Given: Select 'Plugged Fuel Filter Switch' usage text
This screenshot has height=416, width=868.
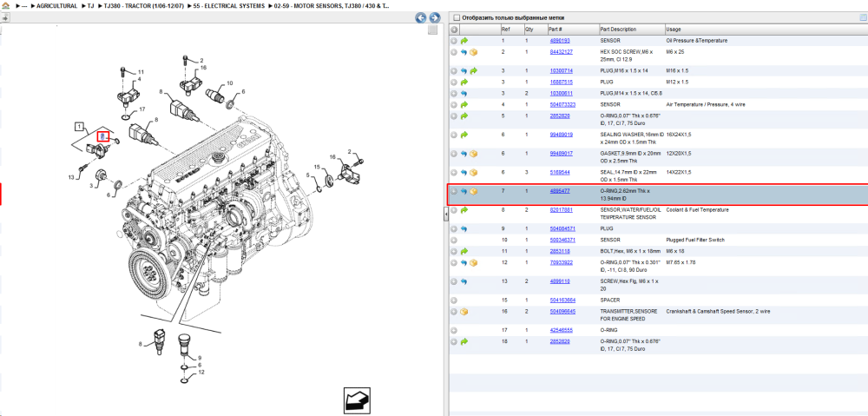Looking at the screenshot, I should tap(694, 241).
